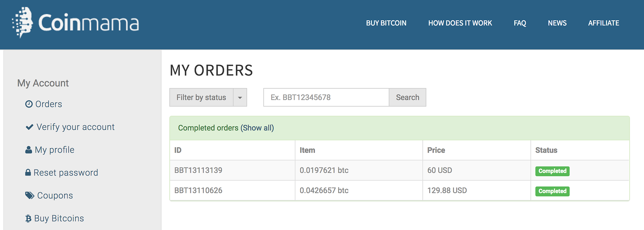Click the Filter by status button

point(201,97)
